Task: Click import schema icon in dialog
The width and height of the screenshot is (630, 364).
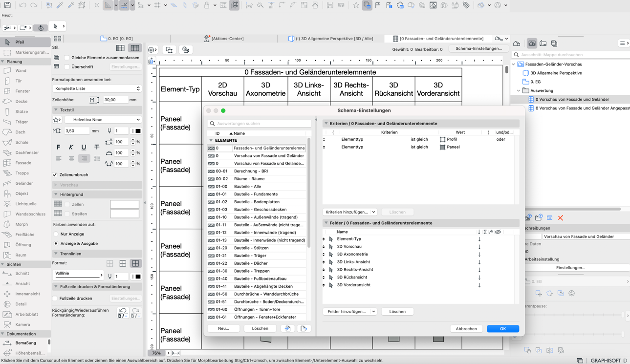Action: tap(288, 329)
